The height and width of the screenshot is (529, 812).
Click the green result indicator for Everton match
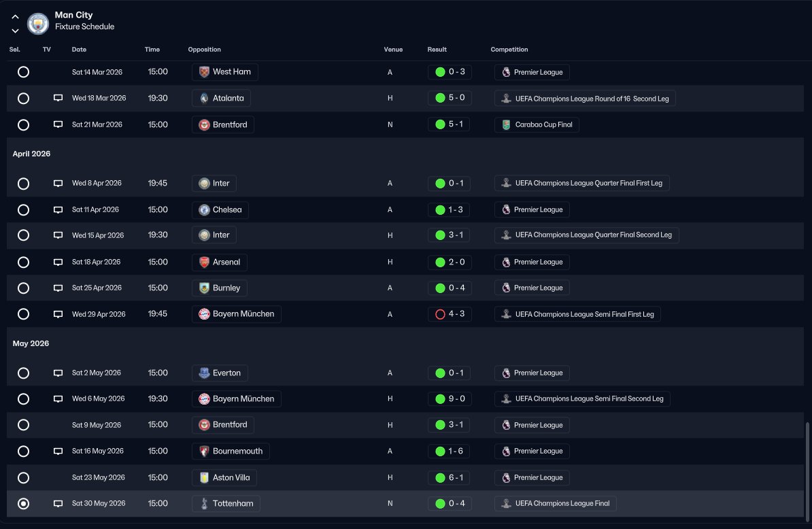[440, 373]
